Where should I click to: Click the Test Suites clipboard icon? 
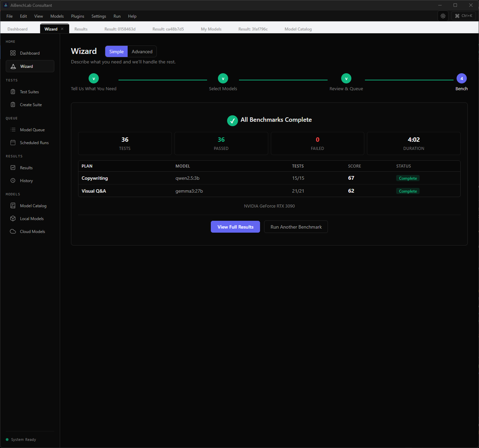[13, 92]
